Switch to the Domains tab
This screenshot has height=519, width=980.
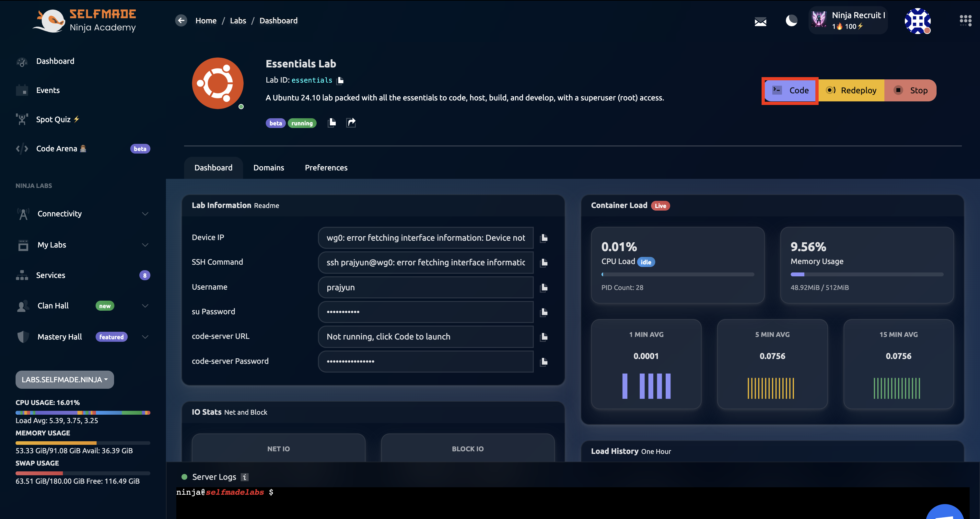coord(269,168)
